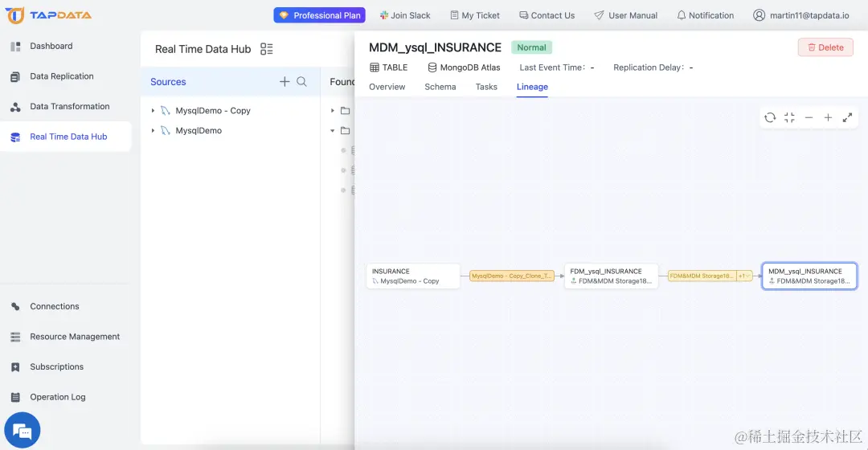Open Notification bell

[x=706, y=15]
